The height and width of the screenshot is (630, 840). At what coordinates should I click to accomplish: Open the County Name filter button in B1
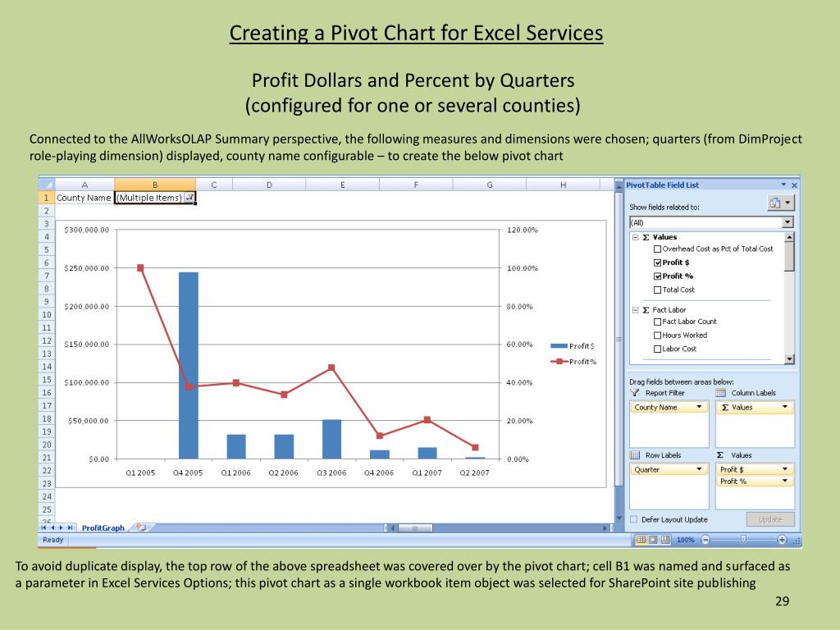coord(189,198)
